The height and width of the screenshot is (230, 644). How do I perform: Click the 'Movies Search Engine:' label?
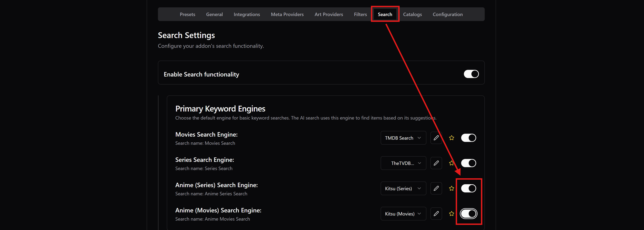[207, 134]
